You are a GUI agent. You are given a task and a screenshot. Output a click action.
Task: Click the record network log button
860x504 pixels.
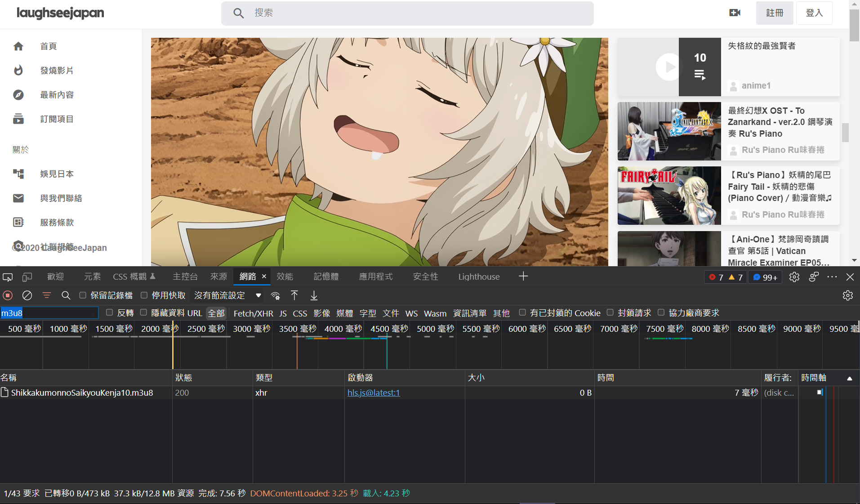(x=8, y=295)
